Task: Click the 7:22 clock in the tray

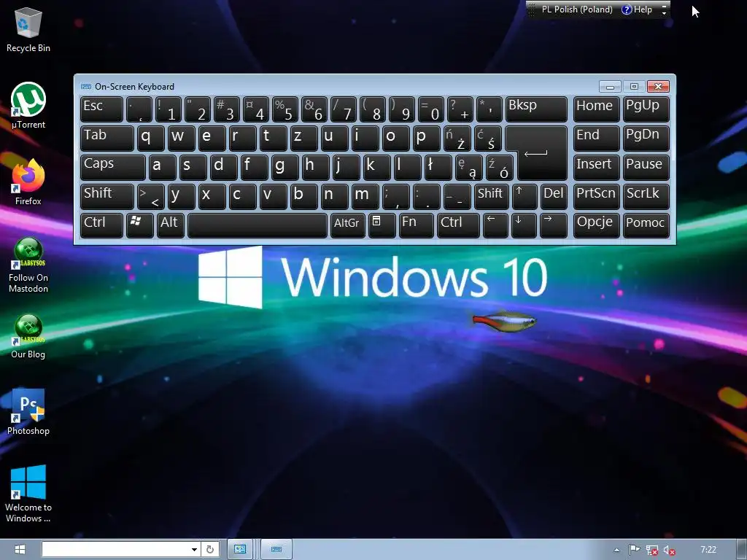Action: click(708, 550)
